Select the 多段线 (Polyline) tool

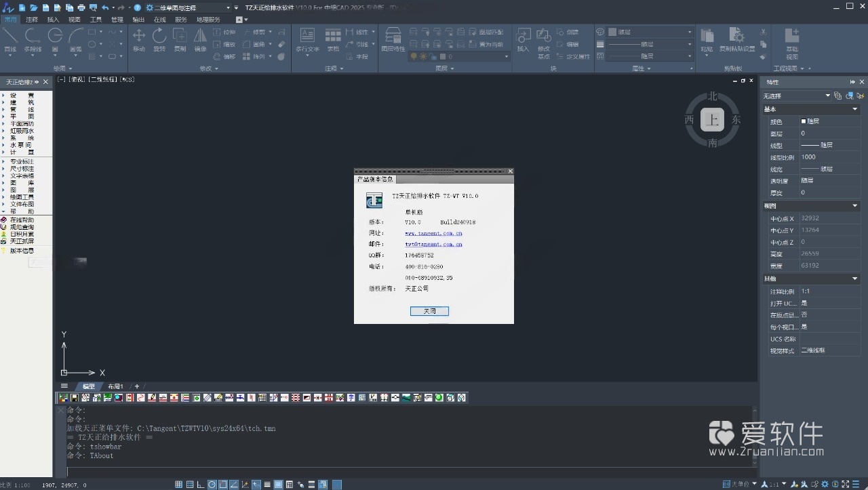33,40
